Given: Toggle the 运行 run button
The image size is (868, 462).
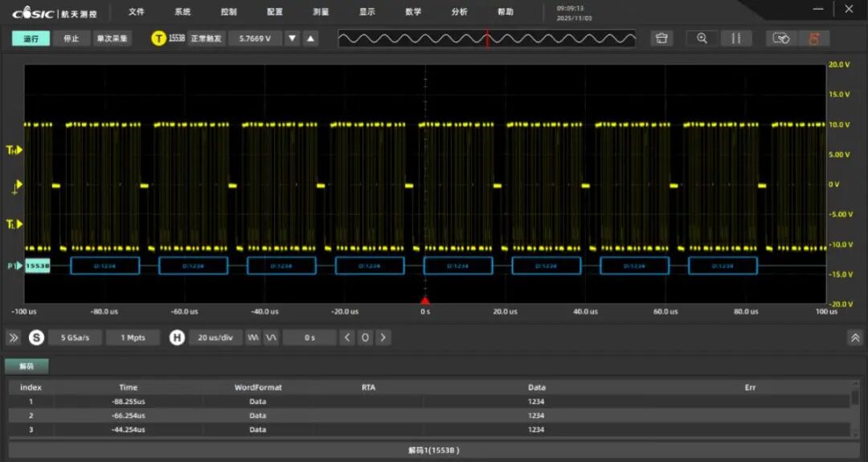Looking at the screenshot, I should 31,39.
